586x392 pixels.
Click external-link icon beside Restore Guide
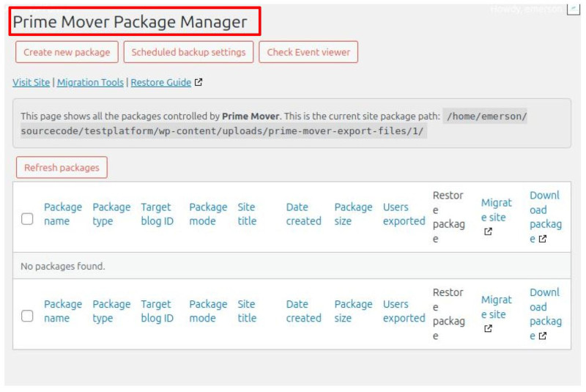(199, 82)
